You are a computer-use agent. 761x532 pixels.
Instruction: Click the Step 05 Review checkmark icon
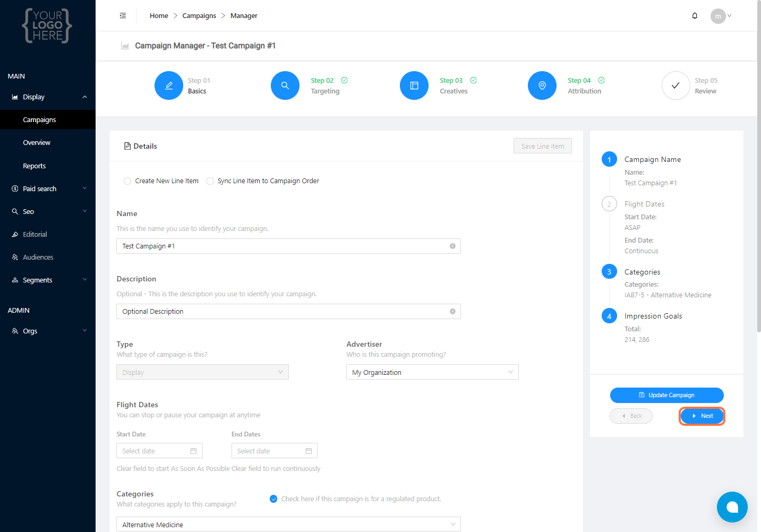coord(676,85)
